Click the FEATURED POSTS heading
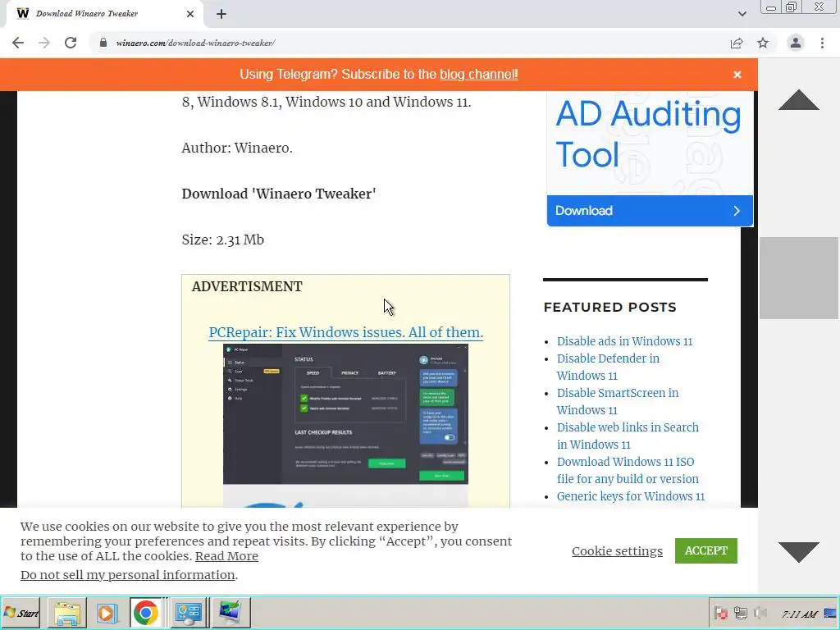 609,307
